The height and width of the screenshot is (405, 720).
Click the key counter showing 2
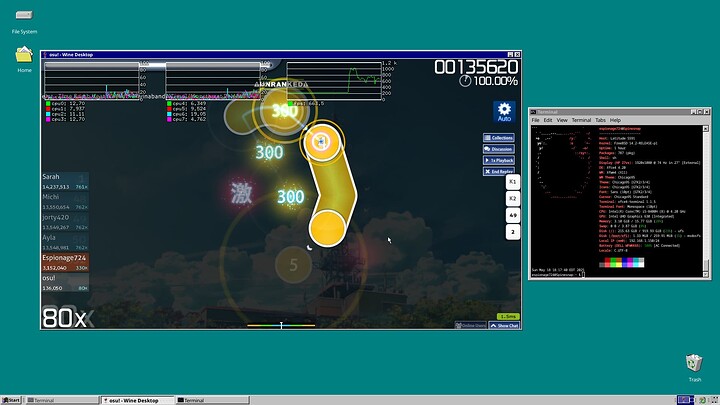(513, 232)
